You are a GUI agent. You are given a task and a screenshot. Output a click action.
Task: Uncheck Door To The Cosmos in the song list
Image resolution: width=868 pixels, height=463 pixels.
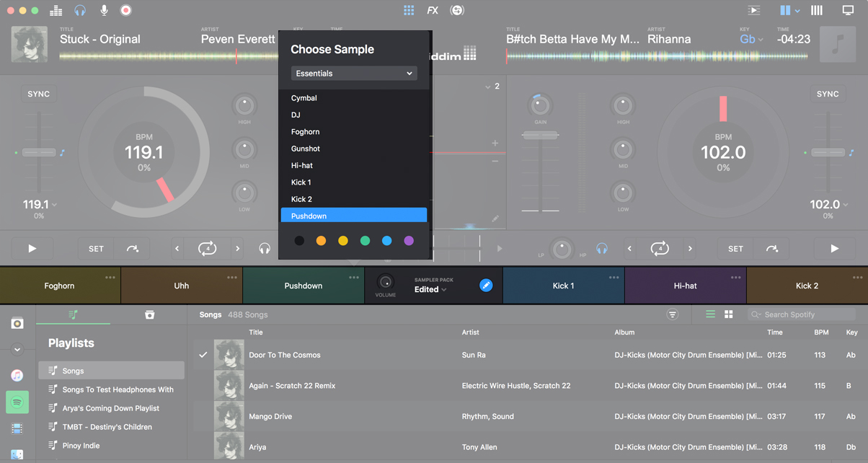[203, 354]
